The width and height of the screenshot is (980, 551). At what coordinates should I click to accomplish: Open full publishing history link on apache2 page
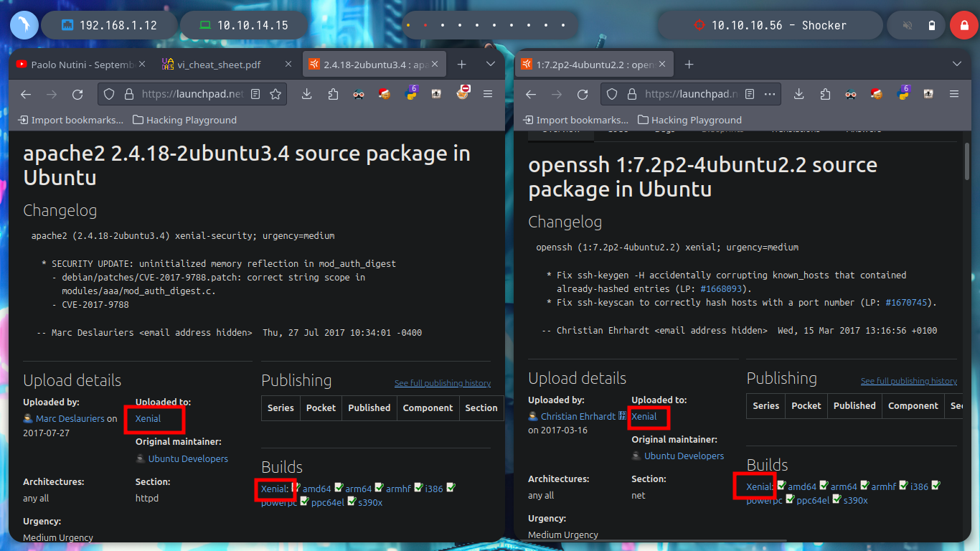click(x=443, y=383)
